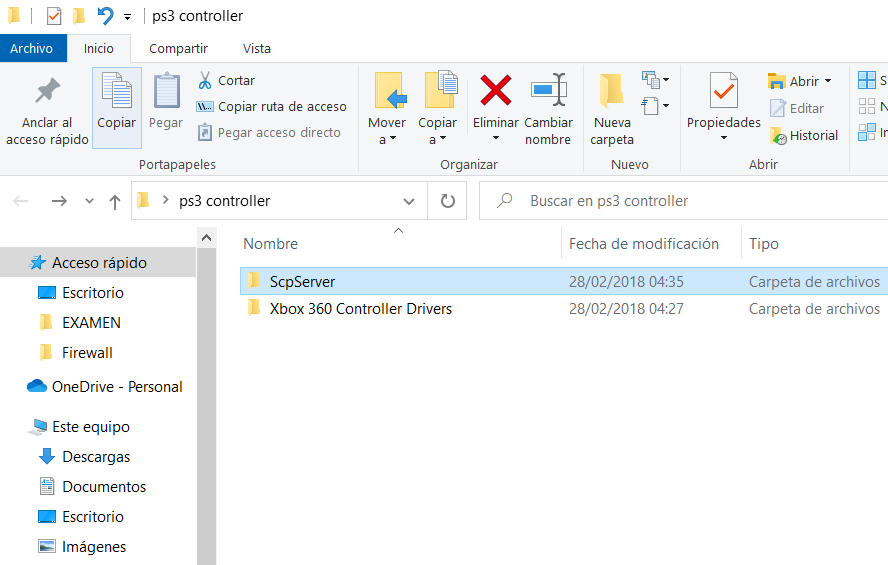
Task: Open Descargas in navigation pane
Action: click(x=96, y=457)
